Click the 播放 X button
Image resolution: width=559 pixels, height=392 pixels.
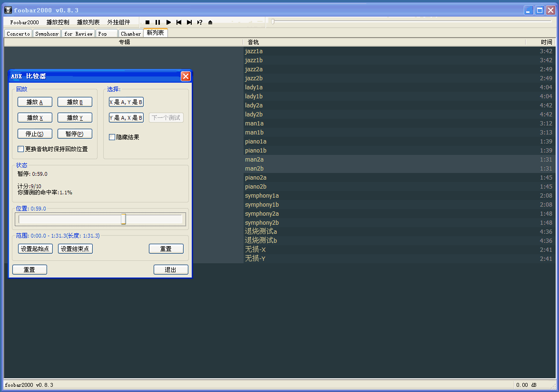pyautogui.click(x=35, y=118)
